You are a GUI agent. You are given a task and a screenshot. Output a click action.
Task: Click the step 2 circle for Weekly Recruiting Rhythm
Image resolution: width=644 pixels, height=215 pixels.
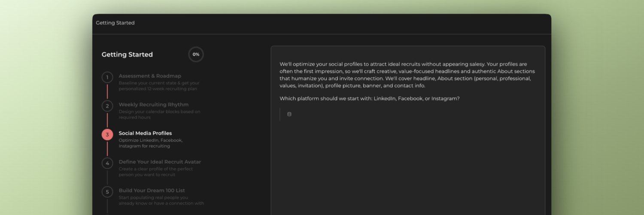107,106
